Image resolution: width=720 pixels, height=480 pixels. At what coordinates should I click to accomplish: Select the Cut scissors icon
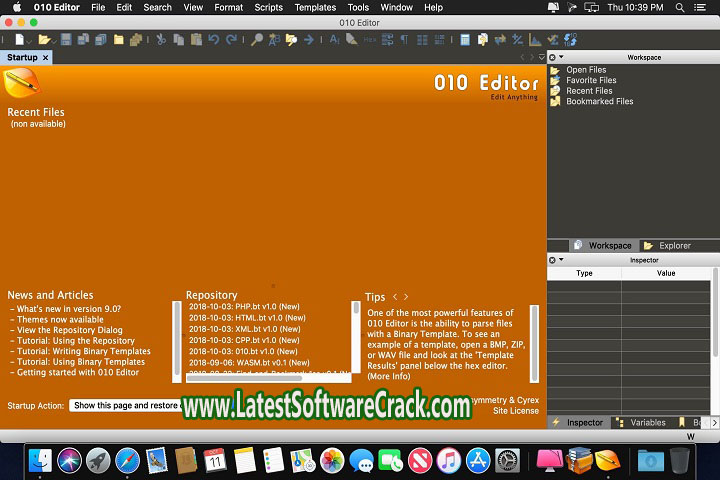[161, 40]
